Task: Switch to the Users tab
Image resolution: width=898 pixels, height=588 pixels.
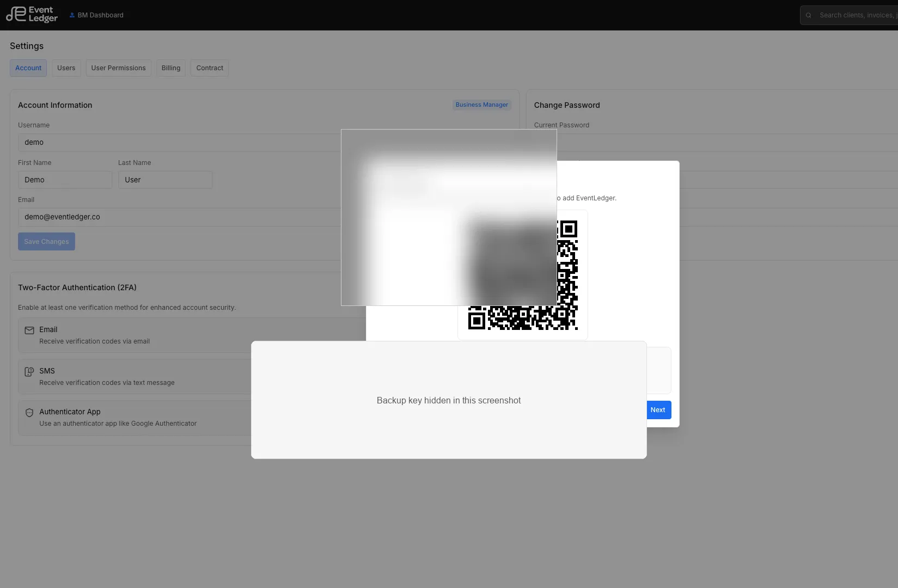Action: (x=66, y=68)
